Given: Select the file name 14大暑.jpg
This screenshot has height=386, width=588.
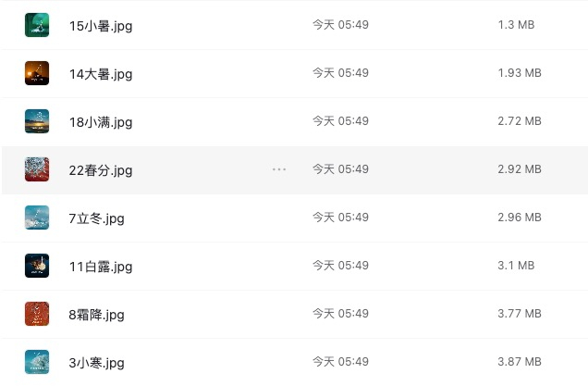Looking at the screenshot, I should pos(101,74).
